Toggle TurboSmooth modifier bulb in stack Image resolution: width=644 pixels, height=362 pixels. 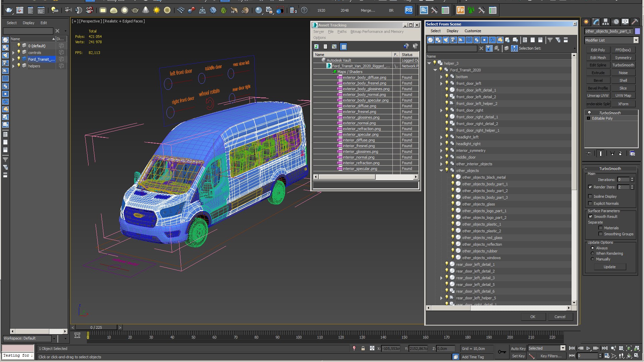(589, 113)
